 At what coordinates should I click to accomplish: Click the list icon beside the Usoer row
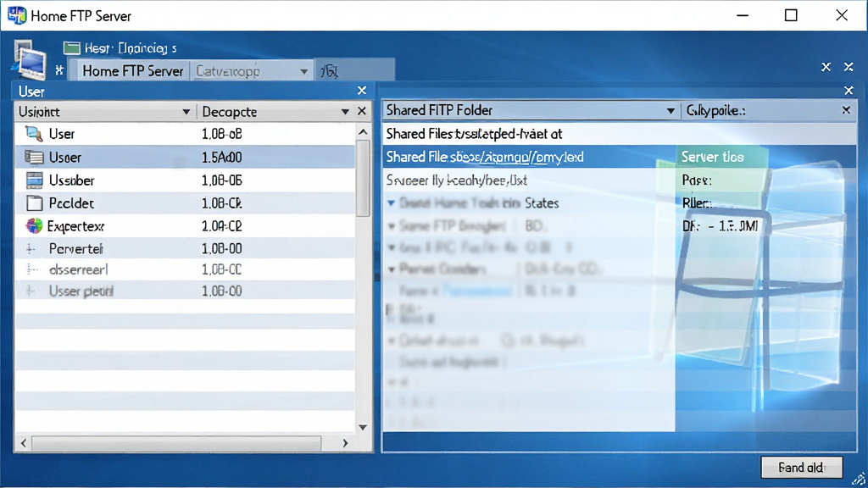click(x=34, y=157)
